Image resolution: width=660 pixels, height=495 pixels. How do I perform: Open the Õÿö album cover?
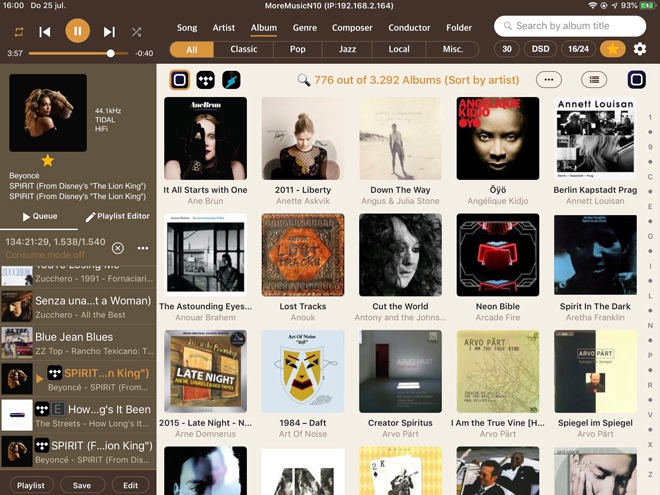coord(498,138)
